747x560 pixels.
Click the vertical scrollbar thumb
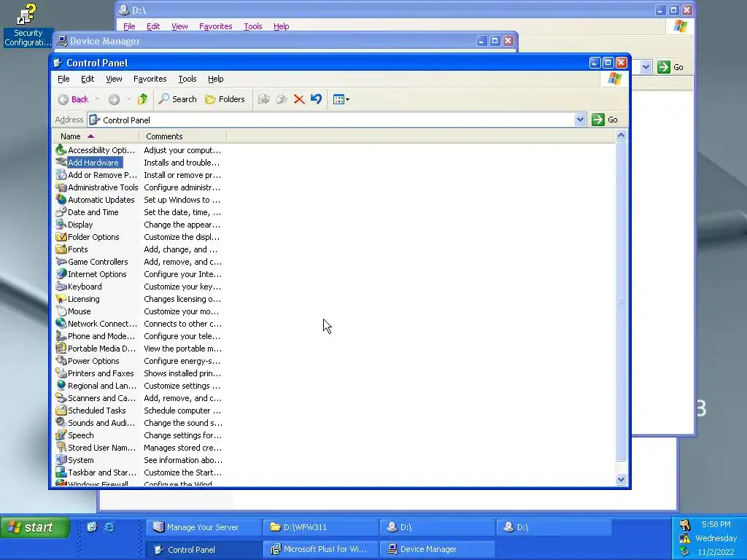coord(621,301)
